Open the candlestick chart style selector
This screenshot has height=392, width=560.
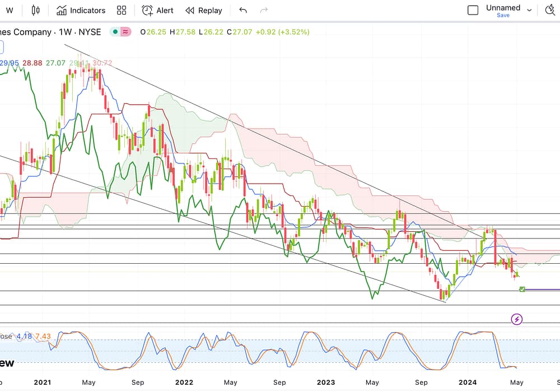tap(36, 10)
